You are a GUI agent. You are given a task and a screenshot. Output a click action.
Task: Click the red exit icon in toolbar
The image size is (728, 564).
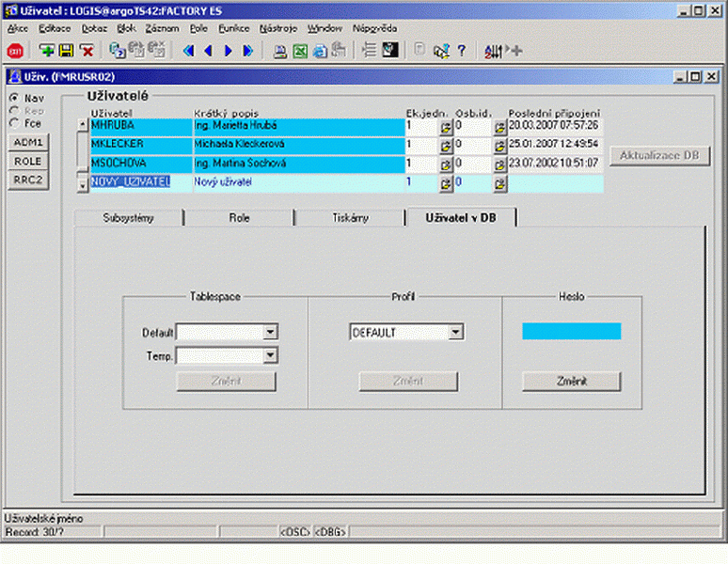coord(15,51)
